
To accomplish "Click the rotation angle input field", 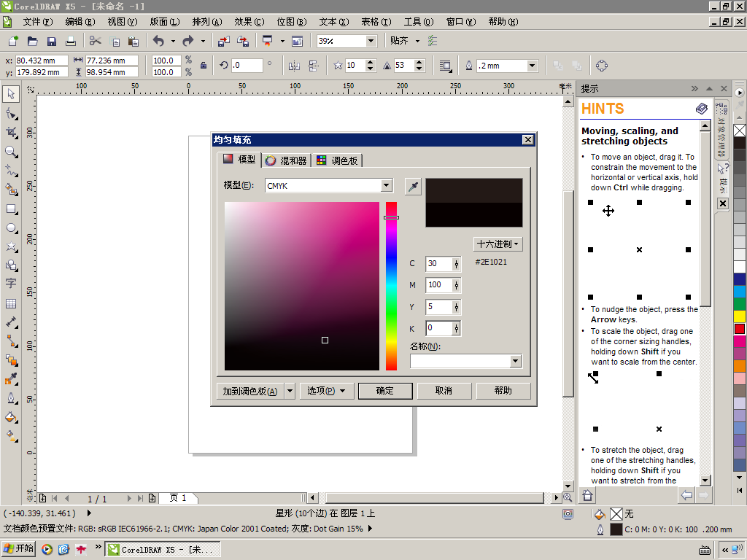I will coord(247,66).
